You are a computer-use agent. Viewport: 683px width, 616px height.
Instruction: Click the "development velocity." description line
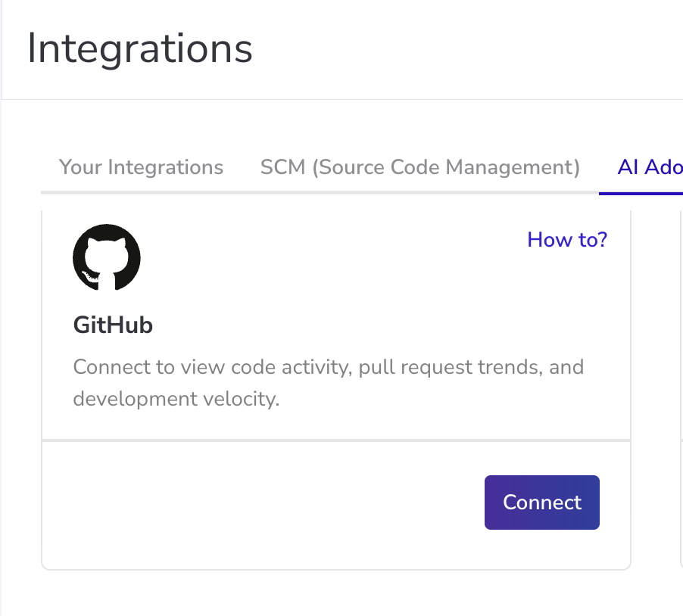[176, 399]
